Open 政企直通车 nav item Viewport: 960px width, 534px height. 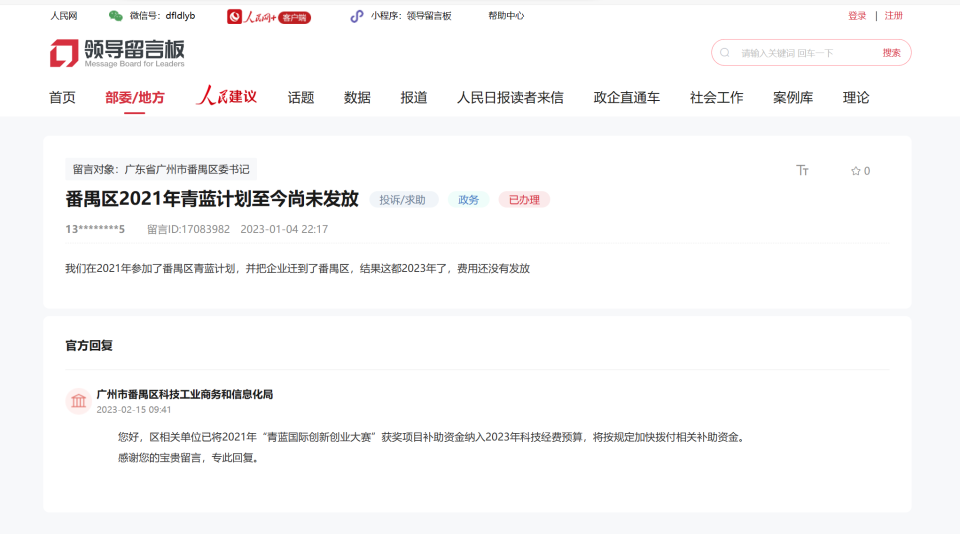[x=626, y=97]
